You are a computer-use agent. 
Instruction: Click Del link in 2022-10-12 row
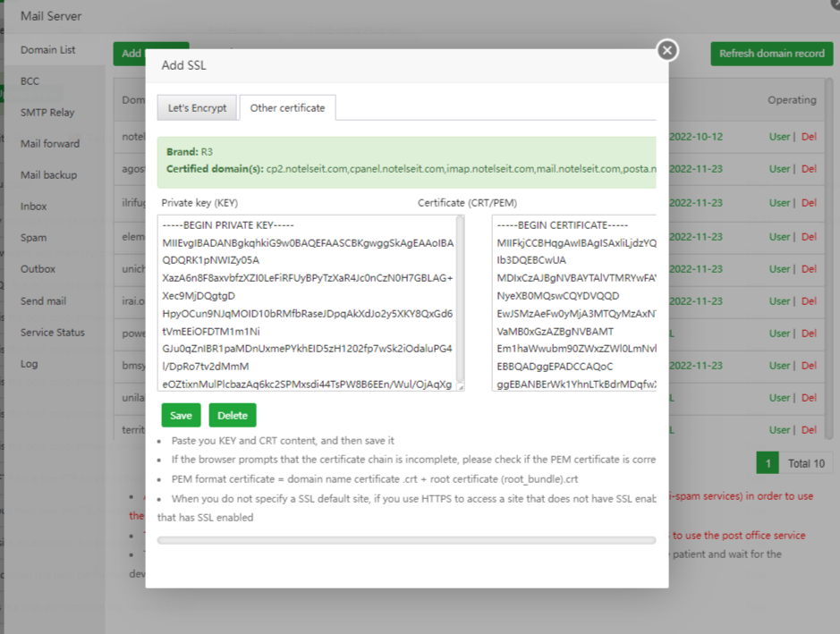[809, 137]
